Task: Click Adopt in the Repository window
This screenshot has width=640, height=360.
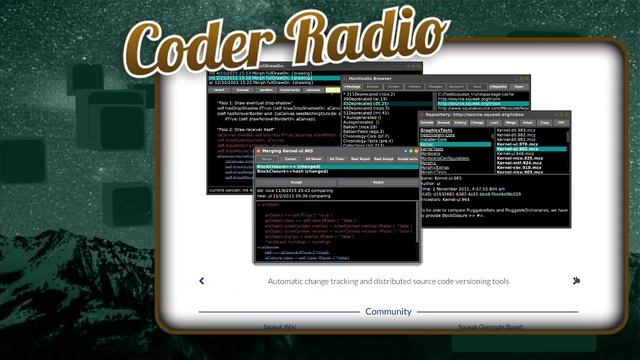Action: [x=527, y=122]
